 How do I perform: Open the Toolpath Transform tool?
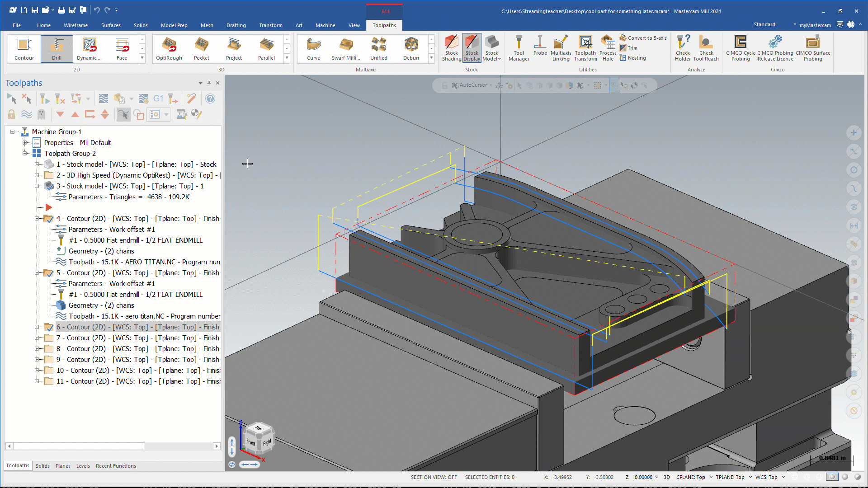point(585,48)
